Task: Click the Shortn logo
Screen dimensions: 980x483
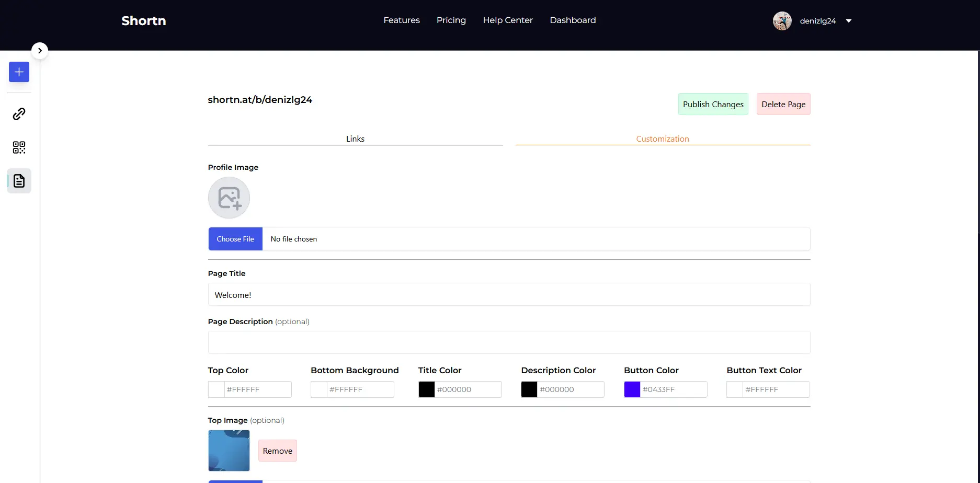Action: point(144,21)
